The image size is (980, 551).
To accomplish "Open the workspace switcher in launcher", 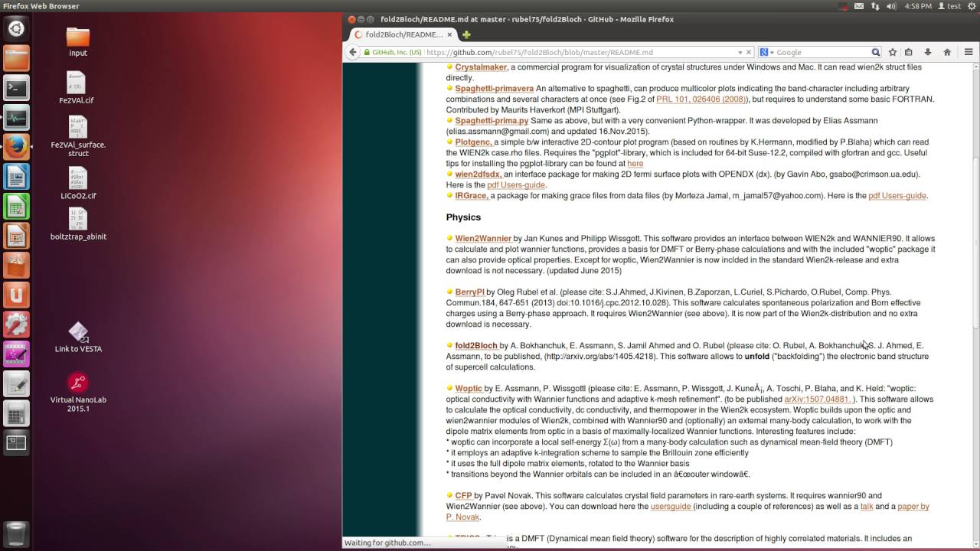I will click(16, 442).
